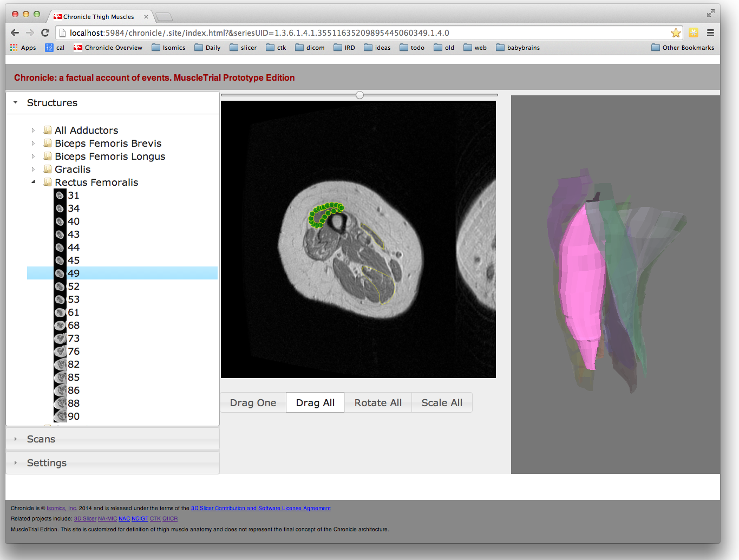Screen dimensions: 739x560
Task: Click the slice 31 thumbnail icon
Action: point(60,196)
